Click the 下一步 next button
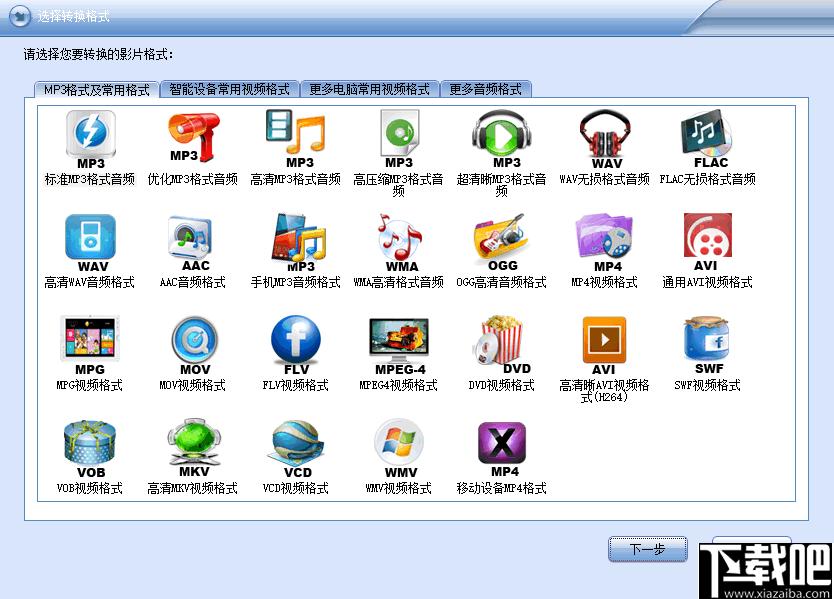The width and height of the screenshot is (834, 599). pos(647,549)
